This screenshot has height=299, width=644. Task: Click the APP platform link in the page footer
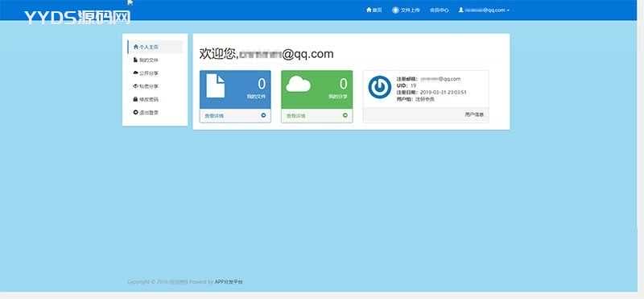point(229,282)
